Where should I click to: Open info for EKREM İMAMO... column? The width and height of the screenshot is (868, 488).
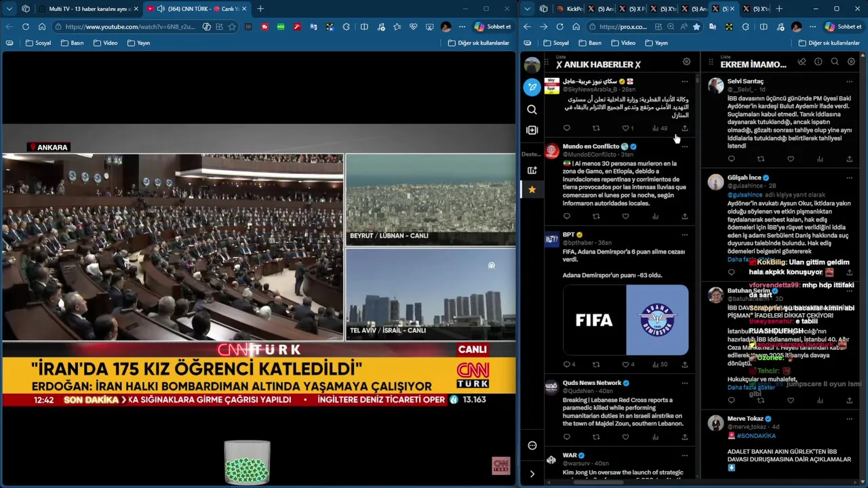(818, 62)
